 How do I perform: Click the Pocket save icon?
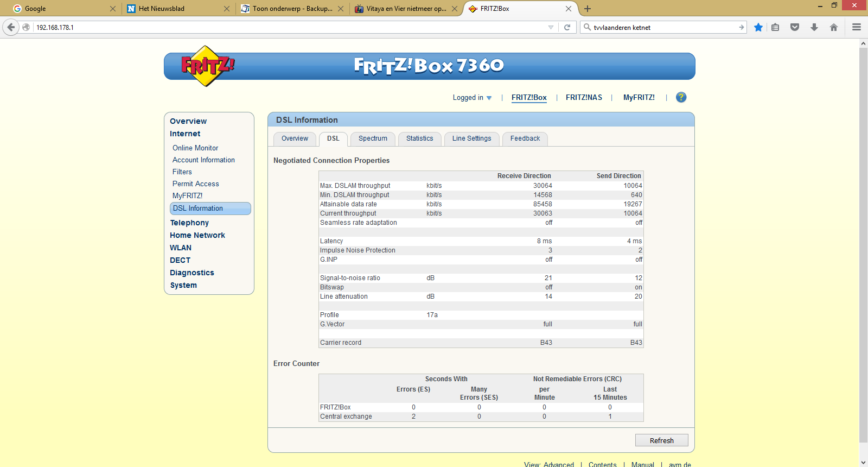(795, 27)
